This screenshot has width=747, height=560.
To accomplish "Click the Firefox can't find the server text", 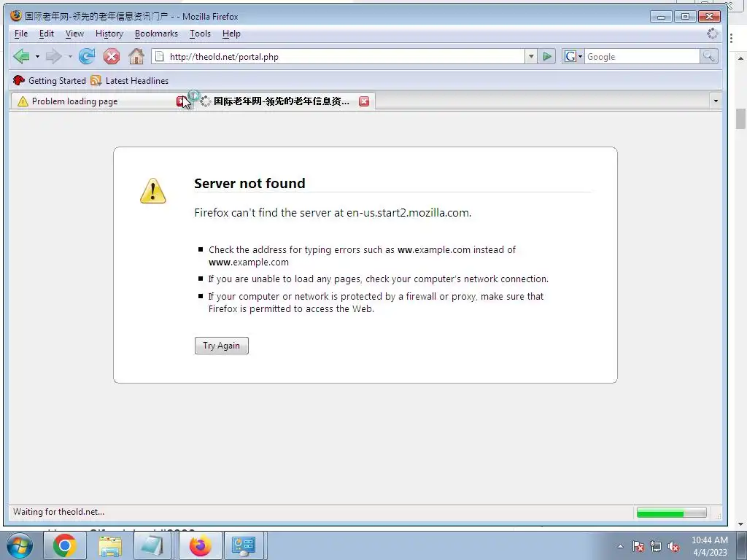I will tap(333, 213).
